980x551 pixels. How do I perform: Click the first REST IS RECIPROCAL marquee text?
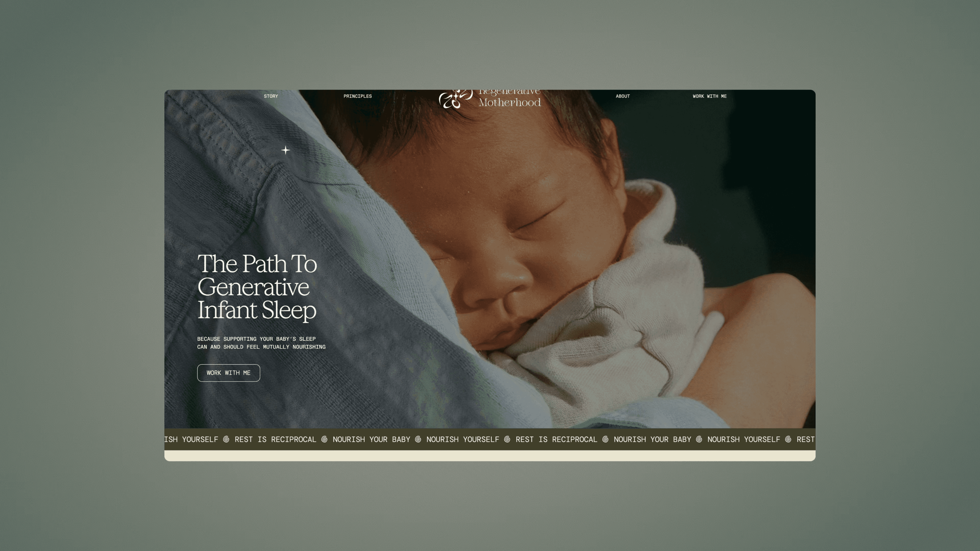tap(275, 439)
